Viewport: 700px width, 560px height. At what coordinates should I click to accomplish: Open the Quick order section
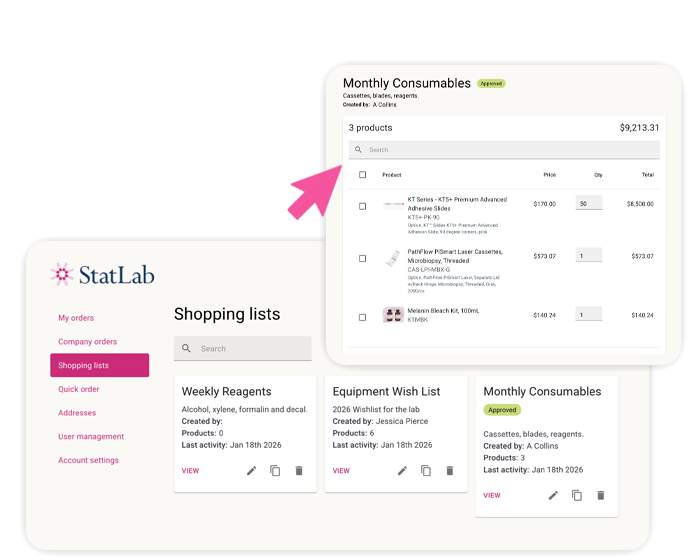(79, 389)
